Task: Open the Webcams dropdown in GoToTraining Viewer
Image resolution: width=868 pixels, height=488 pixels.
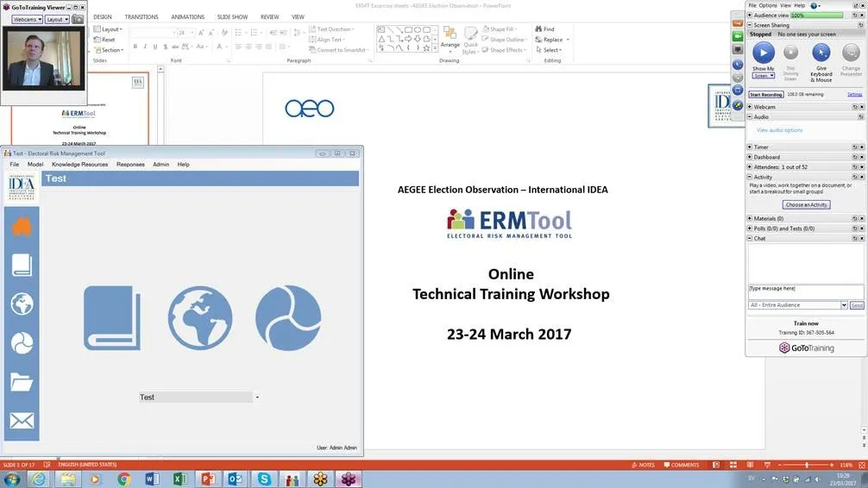Action: click(27, 19)
